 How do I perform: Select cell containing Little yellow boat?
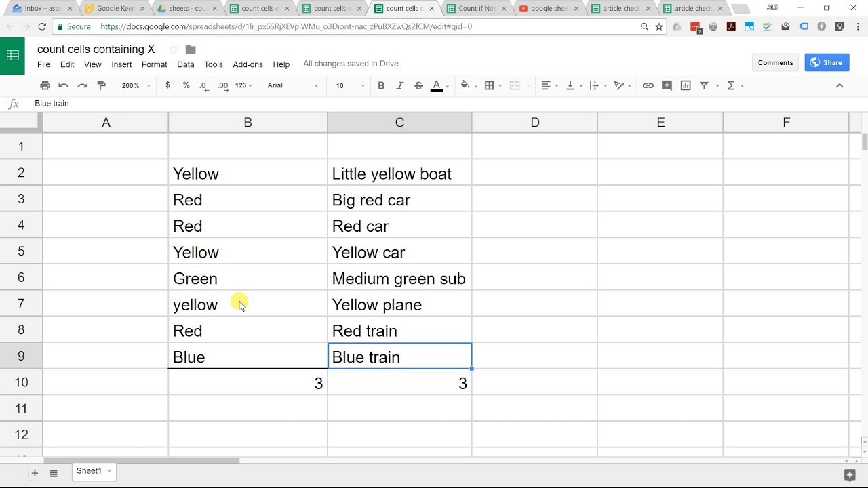pyautogui.click(x=399, y=174)
